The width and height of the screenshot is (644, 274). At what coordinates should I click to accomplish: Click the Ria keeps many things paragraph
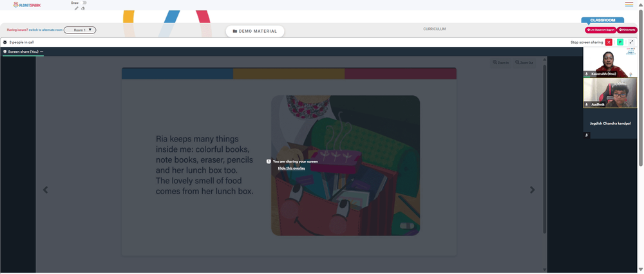click(x=205, y=165)
